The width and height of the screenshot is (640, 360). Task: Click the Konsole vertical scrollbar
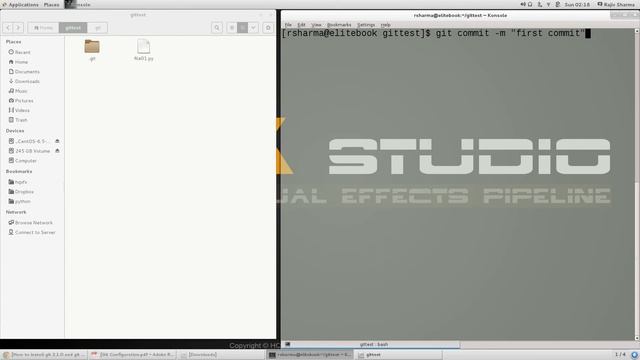click(637, 184)
